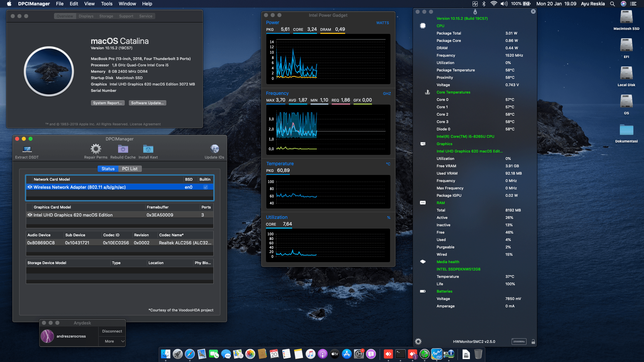Adjust the 2500MHz frequency control in HWMonitorSMC2
Viewport: 644px width, 362px height.
pos(519,341)
